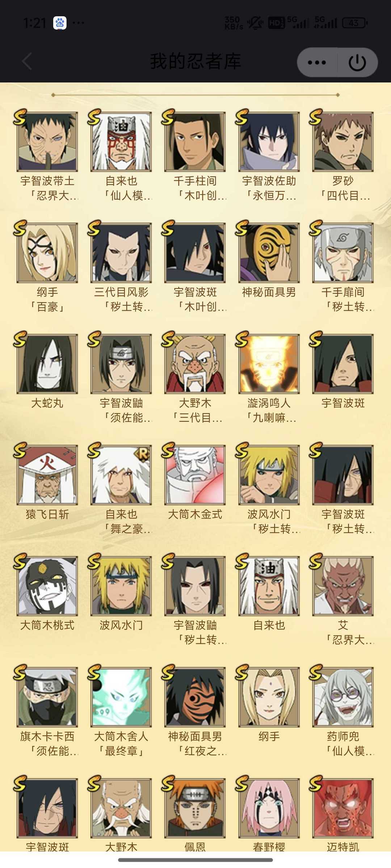Select 纲手「百豪」portrait

47,252
